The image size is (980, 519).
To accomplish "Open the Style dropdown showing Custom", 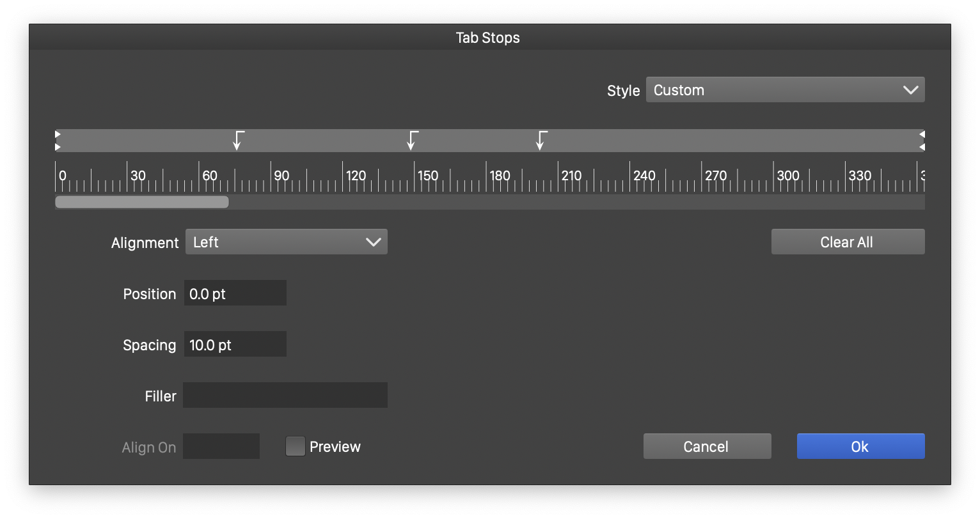I will [784, 90].
